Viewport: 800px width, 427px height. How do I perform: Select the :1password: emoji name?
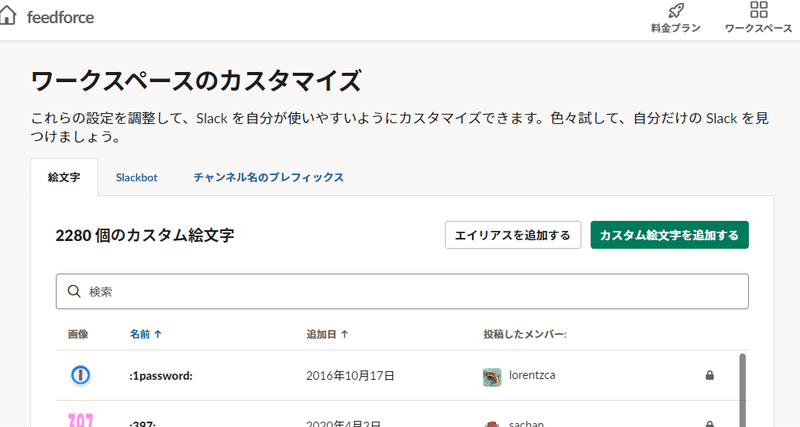pyautogui.click(x=161, y=376)
